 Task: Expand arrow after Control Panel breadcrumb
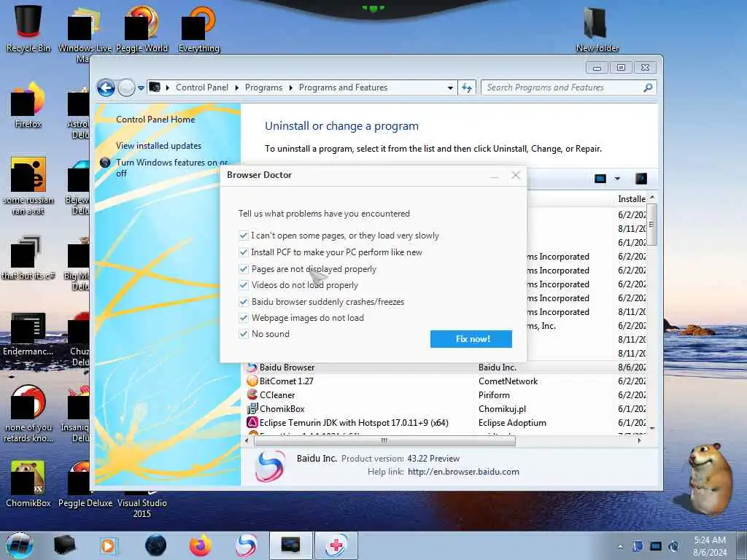[237, 87]
